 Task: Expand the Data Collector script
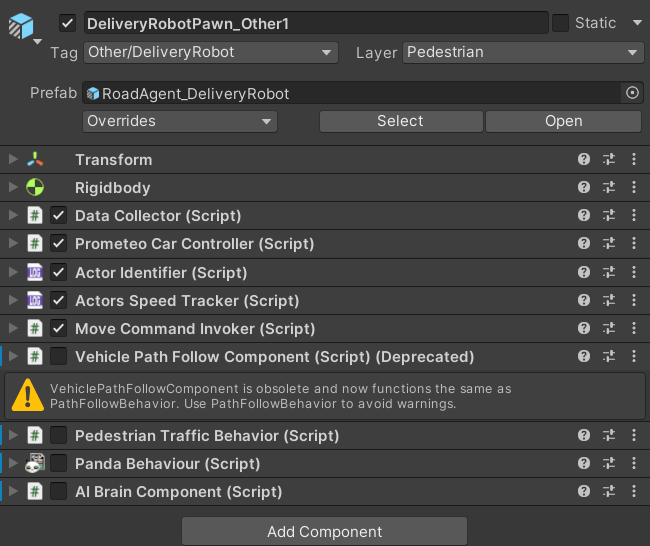click(x=13, y=215)
